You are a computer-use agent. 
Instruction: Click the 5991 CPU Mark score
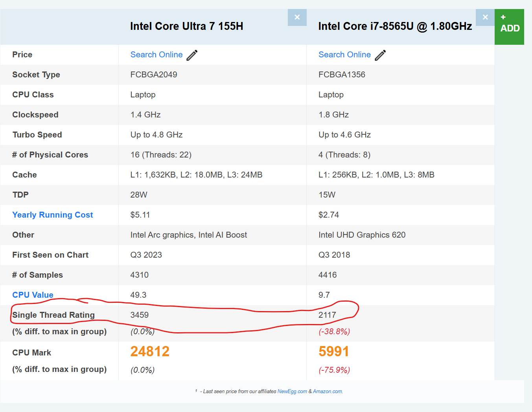[x=334, y=352]
